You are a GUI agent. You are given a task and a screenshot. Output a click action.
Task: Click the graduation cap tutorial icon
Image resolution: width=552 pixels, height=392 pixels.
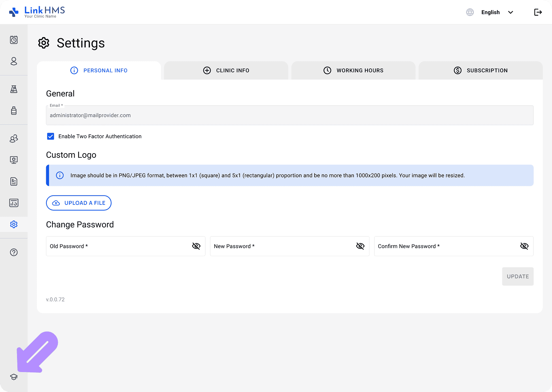pos(14,377)
